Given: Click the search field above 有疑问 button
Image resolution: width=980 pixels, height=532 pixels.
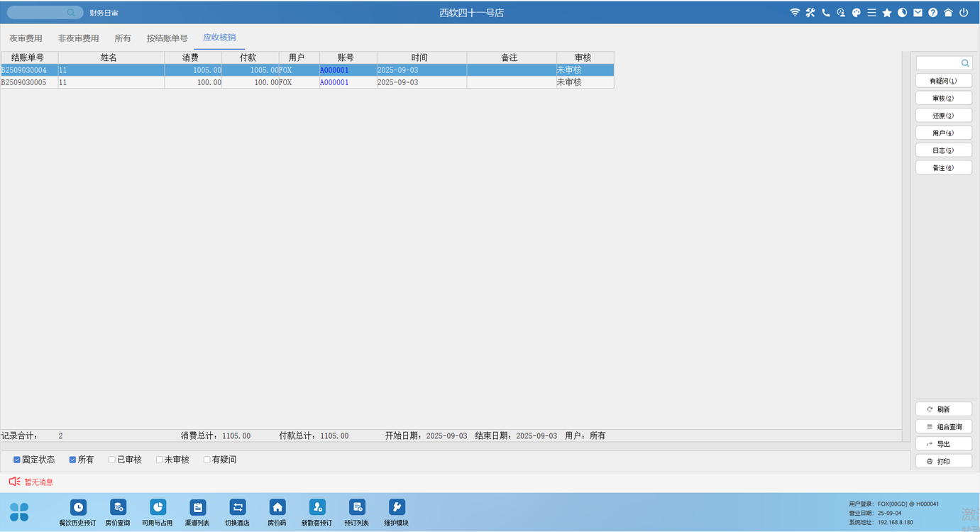Looking at the screenshot, I should [938, 63].
